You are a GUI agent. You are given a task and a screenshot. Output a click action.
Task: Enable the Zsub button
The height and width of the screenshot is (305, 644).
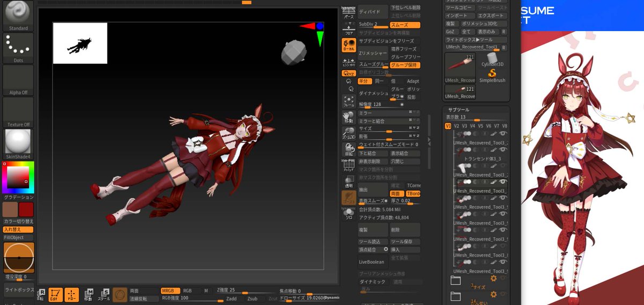pyautogui.click(x=252, y=298)
